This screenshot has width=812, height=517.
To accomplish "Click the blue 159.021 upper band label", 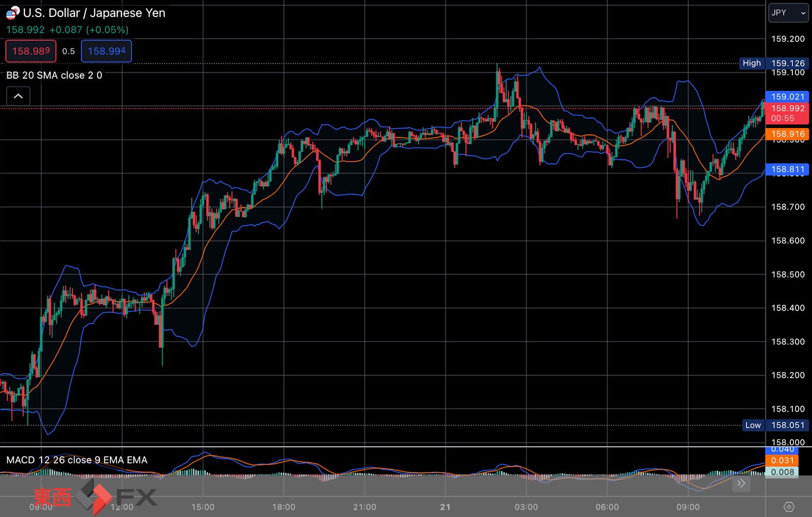I will (x=787, y=96).
